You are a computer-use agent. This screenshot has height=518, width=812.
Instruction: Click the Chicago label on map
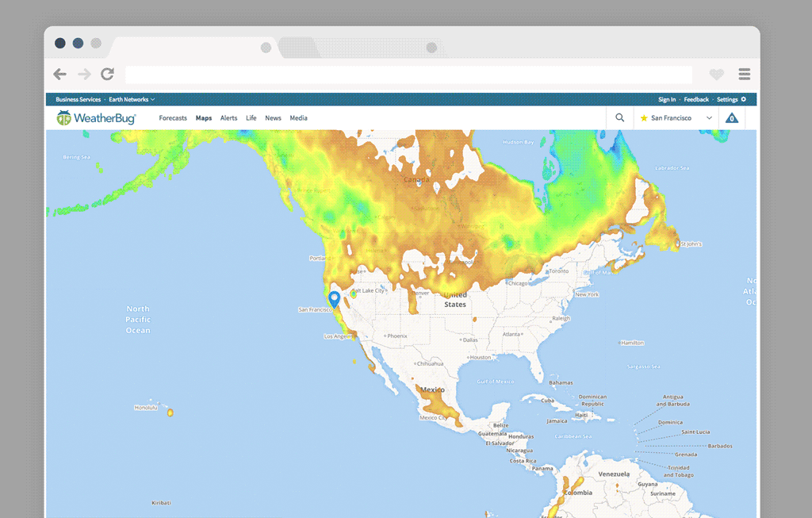pos(518,283)
